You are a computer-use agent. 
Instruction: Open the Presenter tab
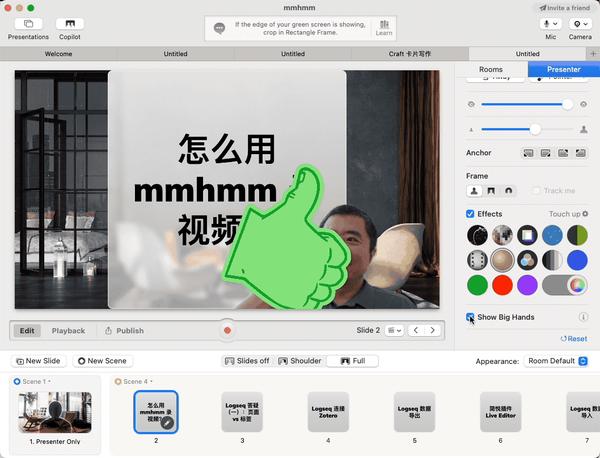coord(564,69)
